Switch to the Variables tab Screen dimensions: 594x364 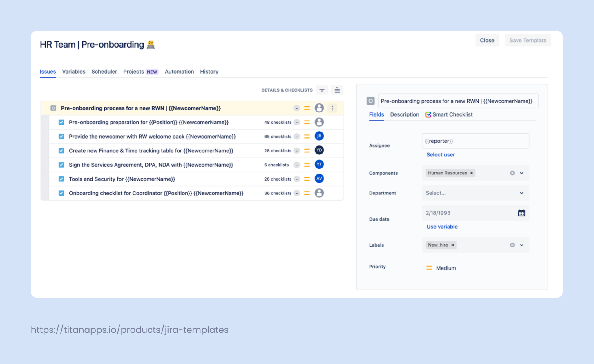click(x=73, y=72)
